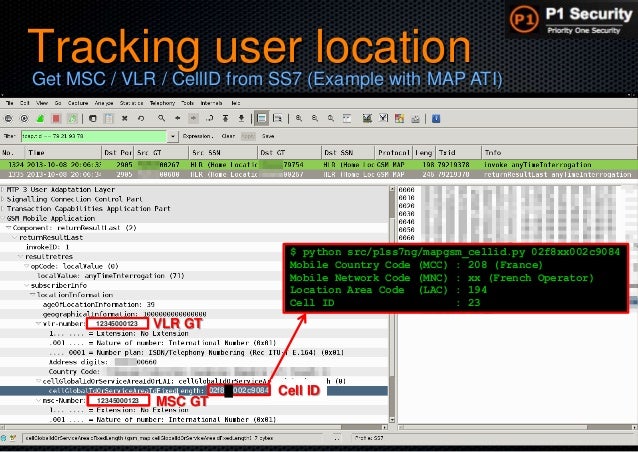Open the Statistics menu
Screen dimensions: 638x452
(x=131, y=103)
